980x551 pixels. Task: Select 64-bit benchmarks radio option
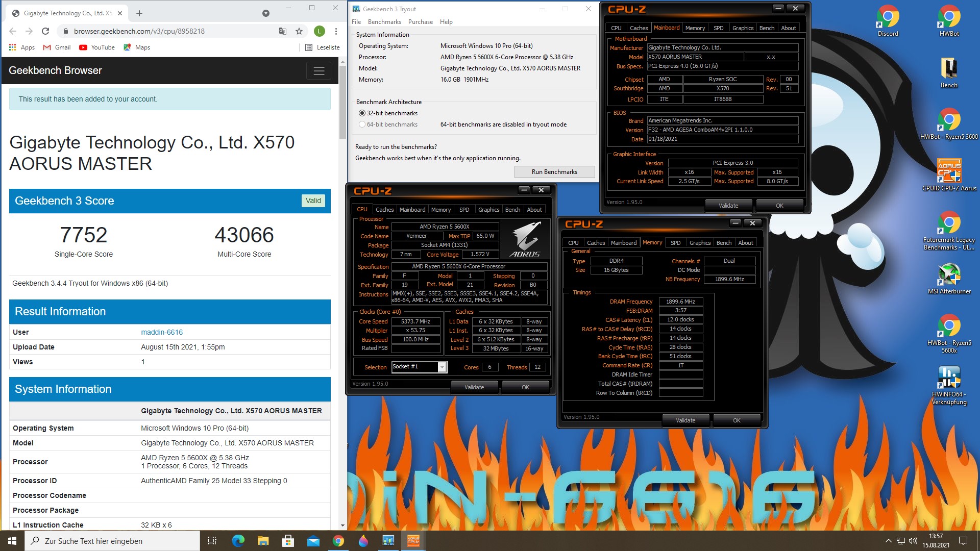(x=362, y=124)
